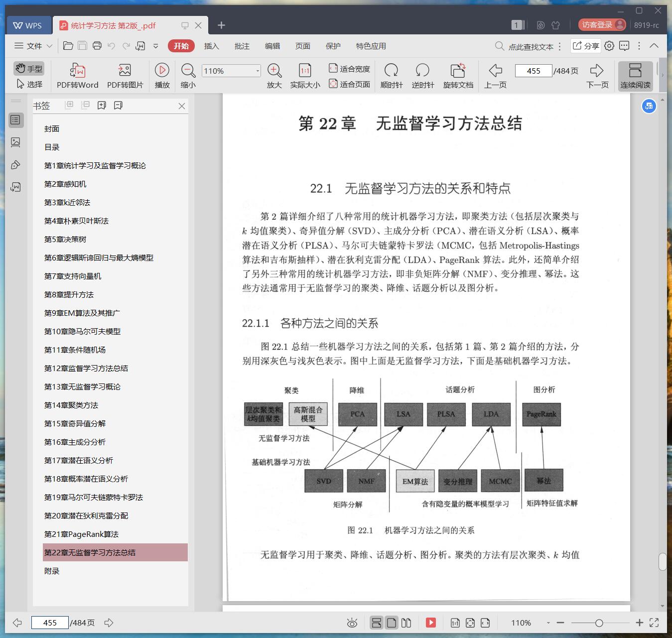Open the status bar zoom level dropdown
Screen dimensions: 672x638
(x=548, y=623)
